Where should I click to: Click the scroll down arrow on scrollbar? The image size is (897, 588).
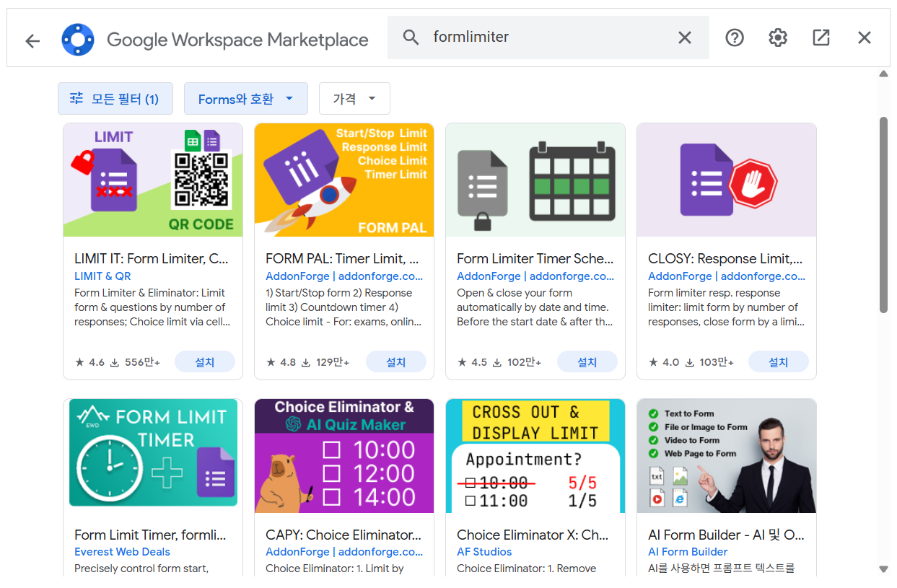[x=883, y=569]
